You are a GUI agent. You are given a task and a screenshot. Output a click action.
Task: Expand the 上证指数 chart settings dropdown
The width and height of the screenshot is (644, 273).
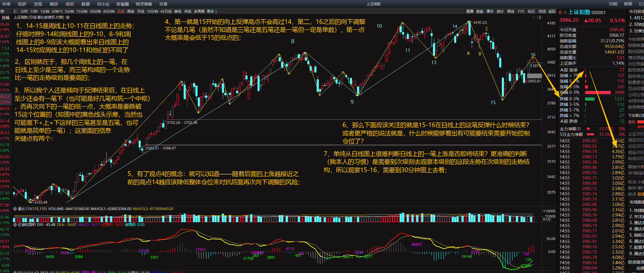pos(68,17)
